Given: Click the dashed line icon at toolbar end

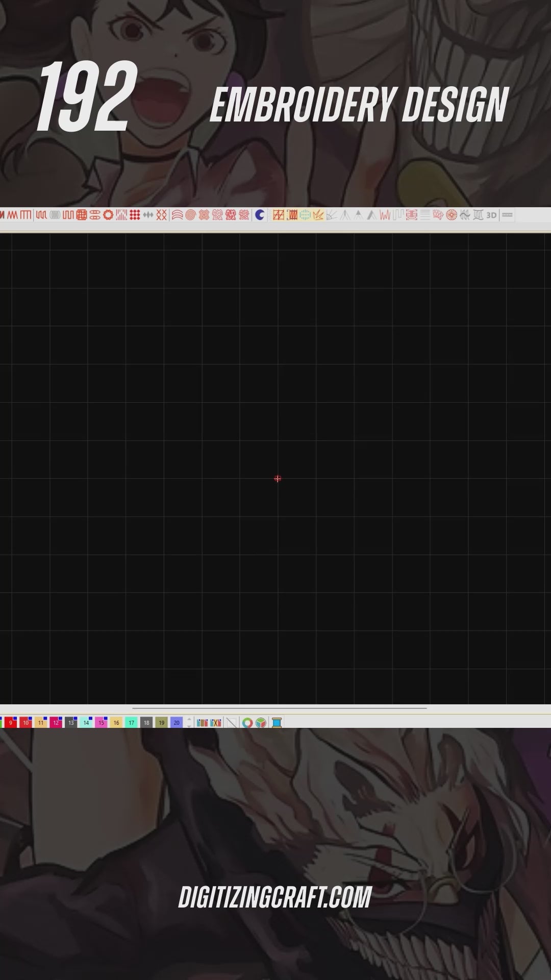Looking at the screenshot, I should [x=507, y=215].
